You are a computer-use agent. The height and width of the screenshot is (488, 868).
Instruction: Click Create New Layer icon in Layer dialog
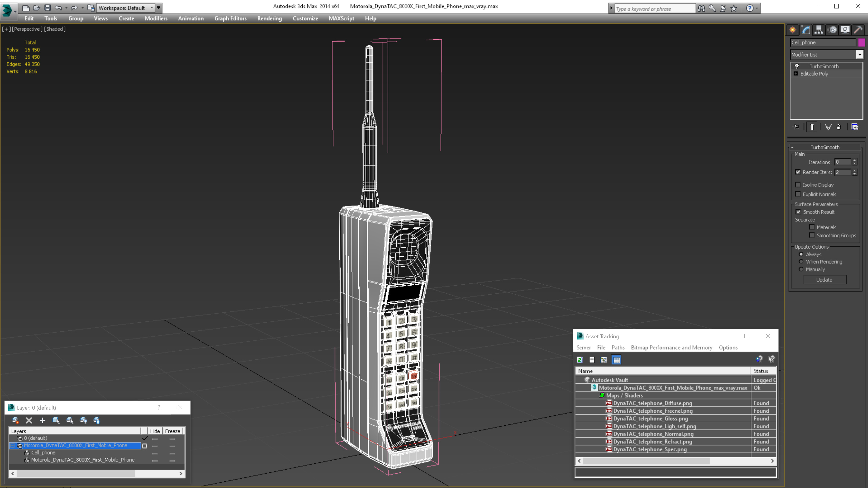[x=15, y=420]
